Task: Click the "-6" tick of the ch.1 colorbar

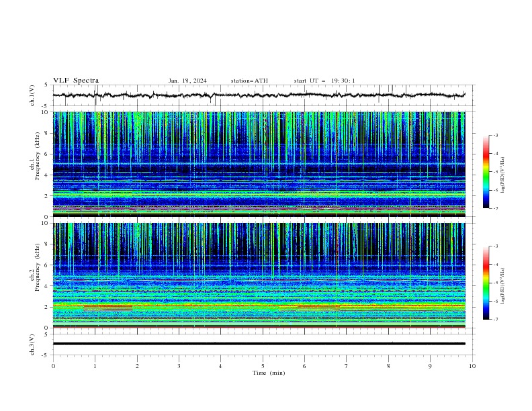Action: point(495,190)
